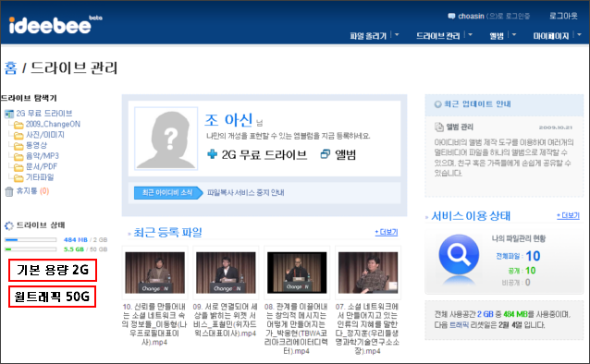Viewport: 590px width, 364px height.
Task: Open the 앨범 menu in header
Action: (497, 36)
